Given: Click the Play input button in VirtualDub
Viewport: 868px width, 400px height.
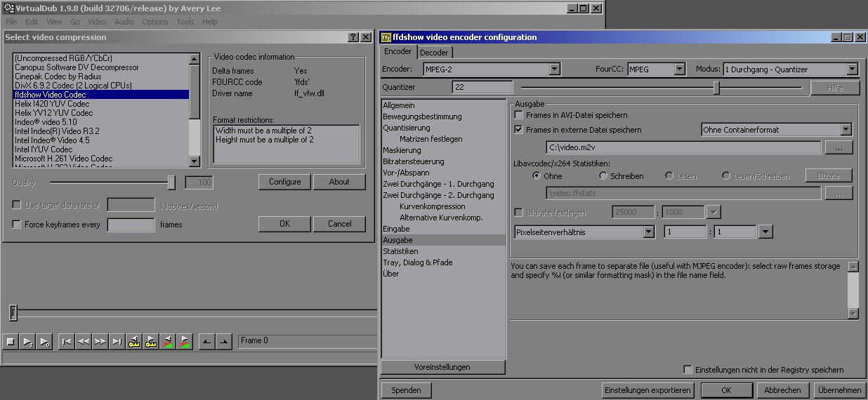Looking at the screenshot, I should [x=27, y=342].
